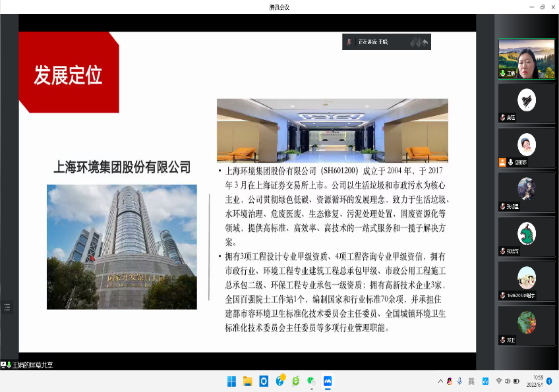Restore down the Tencent Meeting window
This screenshot has width=559, height=392.
[543, 7]
